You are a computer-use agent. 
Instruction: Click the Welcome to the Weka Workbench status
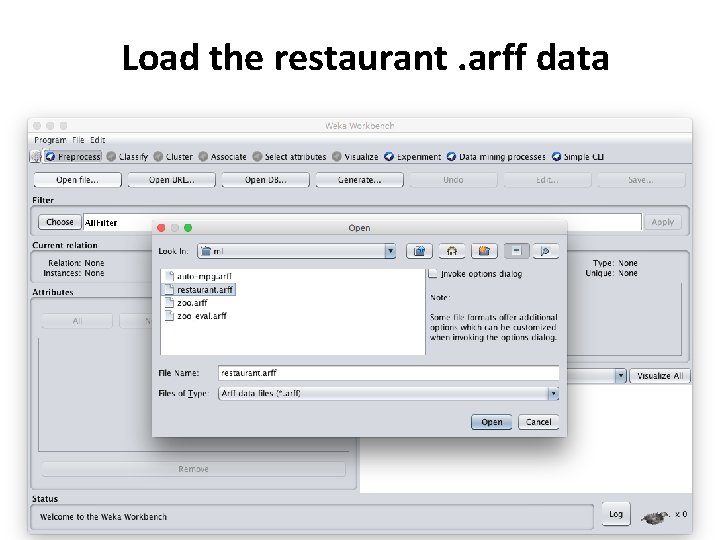(x=103, y=517)
